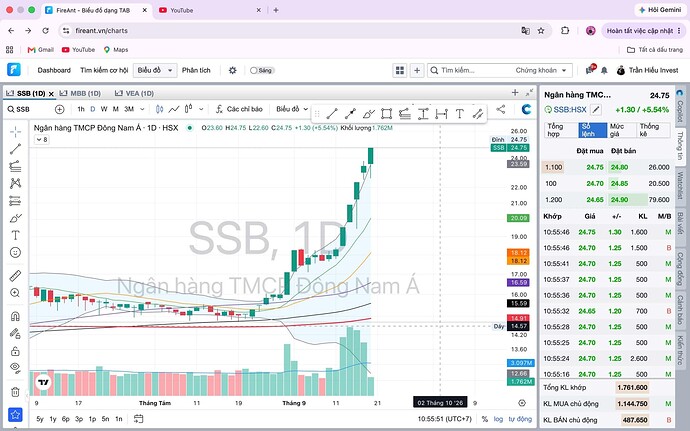Viewport: 690px width, 431px height.
Task: Open the Thống kê tab
Action: click(x=653, y=130)
